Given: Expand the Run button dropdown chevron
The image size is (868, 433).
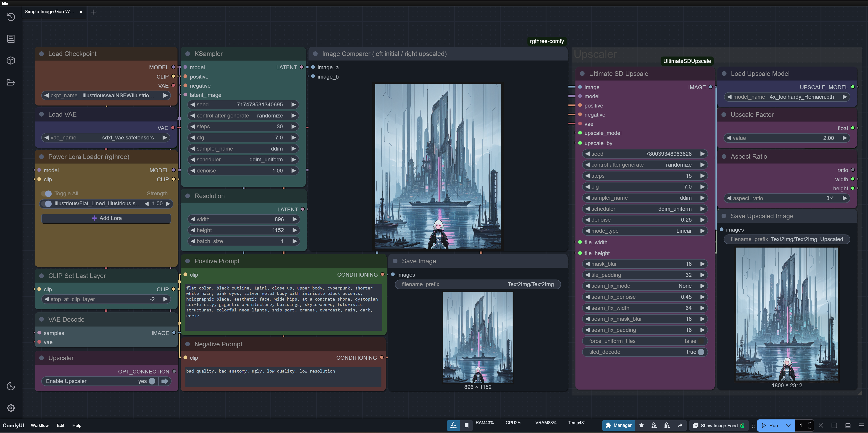Looking at the screenshot, I should click(x=788, y=425).
